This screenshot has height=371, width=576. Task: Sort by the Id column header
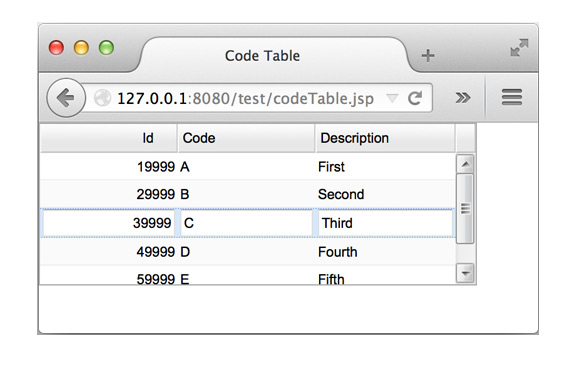click(x=109, y=138)
